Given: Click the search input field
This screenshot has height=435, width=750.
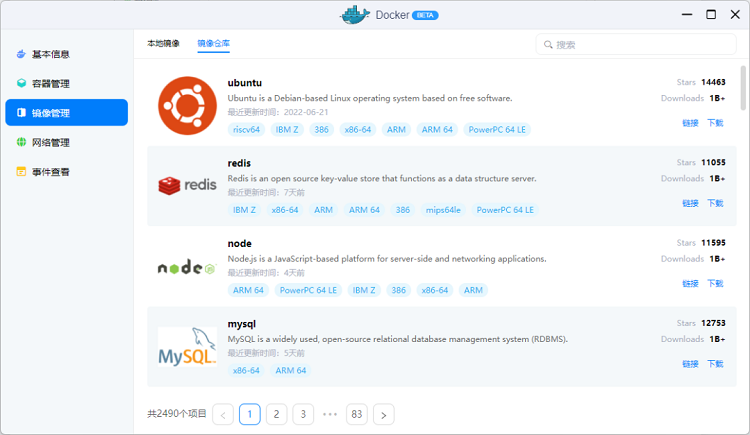Looking at the screenshot, I should tap(640, 45).
